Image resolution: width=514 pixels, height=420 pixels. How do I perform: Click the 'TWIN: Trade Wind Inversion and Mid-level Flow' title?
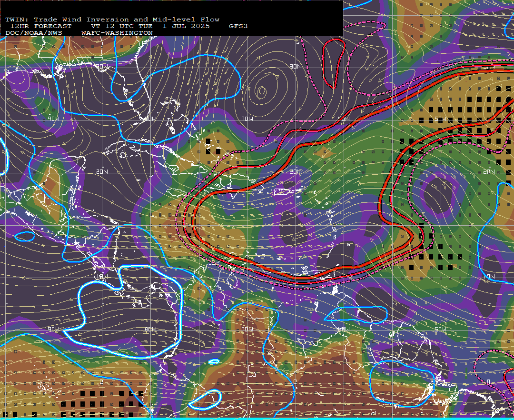[x=112, y=20]
